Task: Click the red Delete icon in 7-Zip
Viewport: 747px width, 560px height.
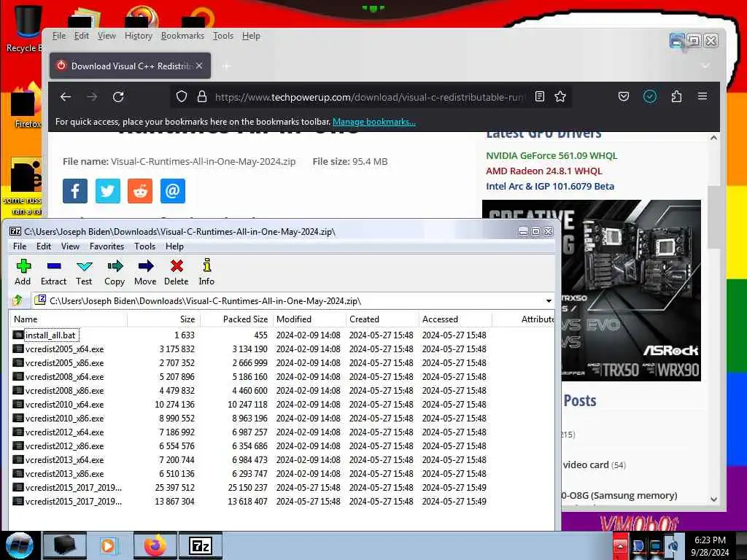Action: coord(177,273)
